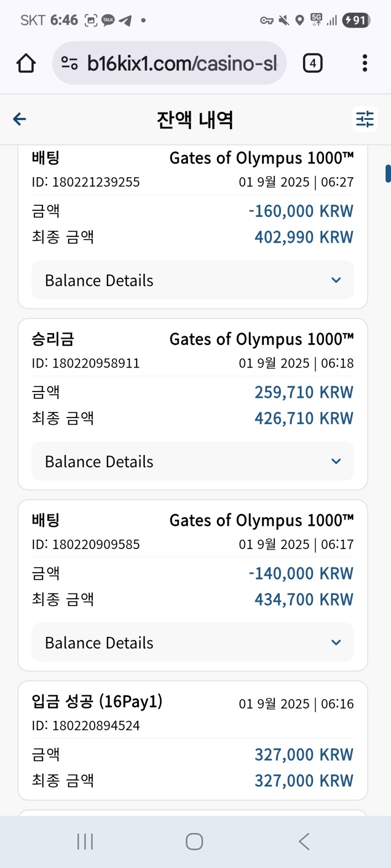Tap the battery indicator in status bar
The height and width of the screenshot is (868, 391).
point(357,20)
